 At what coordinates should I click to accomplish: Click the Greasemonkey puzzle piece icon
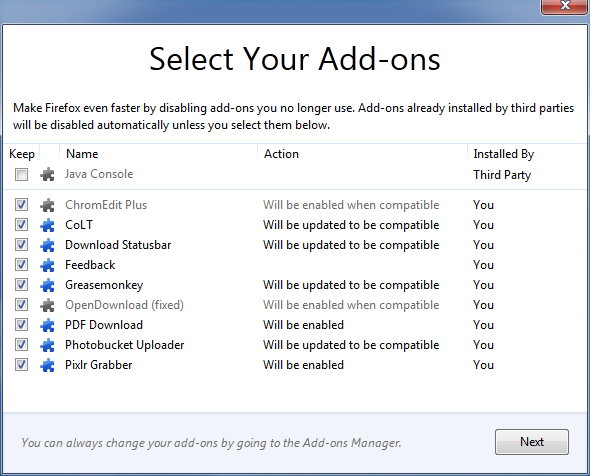pos(47,285)
